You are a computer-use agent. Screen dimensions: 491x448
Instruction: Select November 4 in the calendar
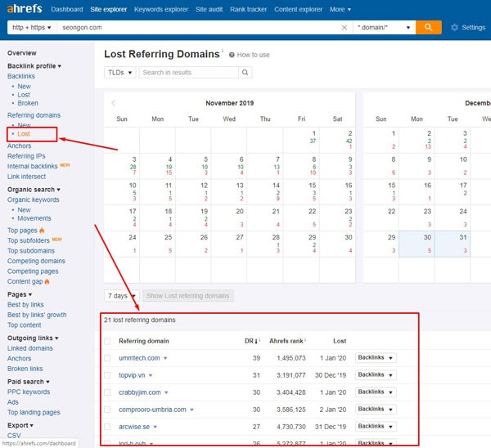[157, 166]
